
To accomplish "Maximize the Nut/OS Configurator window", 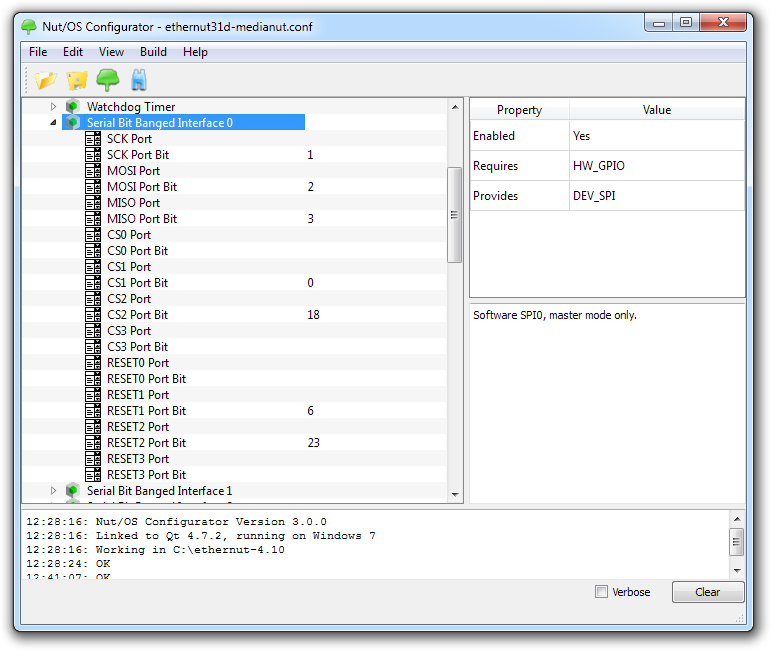I will point(686,23).
